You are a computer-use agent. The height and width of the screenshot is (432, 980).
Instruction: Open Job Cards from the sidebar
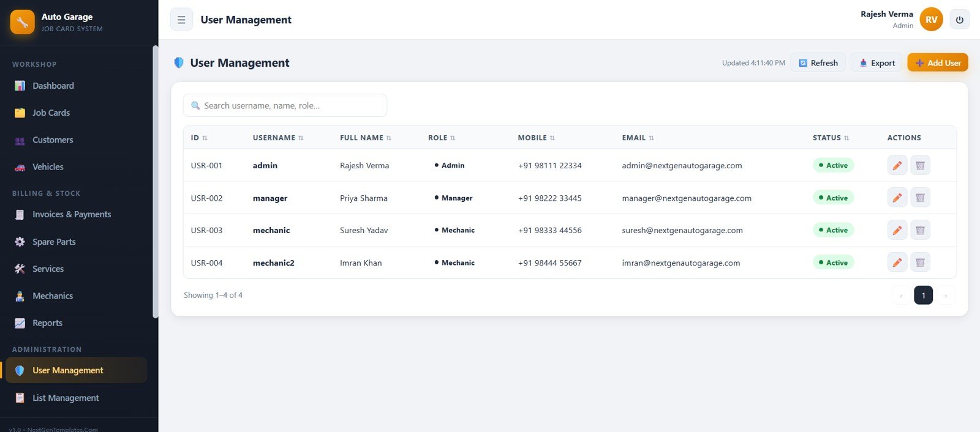click(x=76, y=113)
